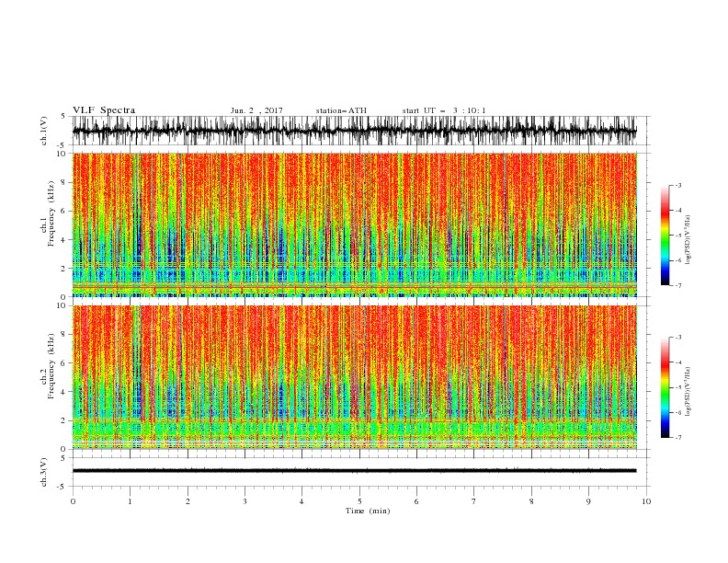Click the "Time (min)" axis title

pyautogui.click(x=368, y=511)
